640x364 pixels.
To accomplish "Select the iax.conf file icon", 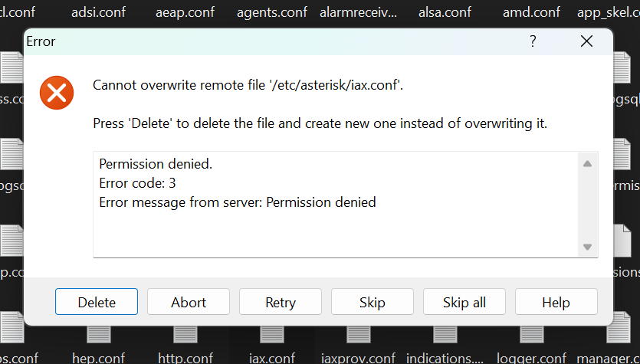I will 272,335.
